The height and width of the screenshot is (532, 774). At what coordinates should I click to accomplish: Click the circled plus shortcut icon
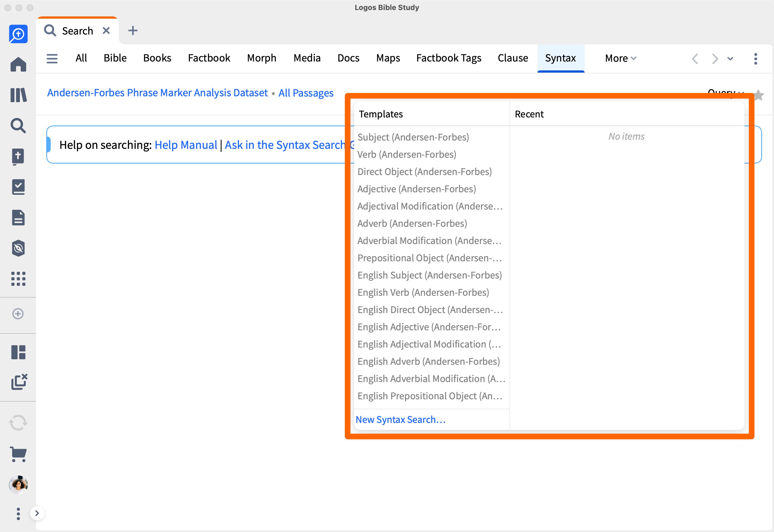18,314
